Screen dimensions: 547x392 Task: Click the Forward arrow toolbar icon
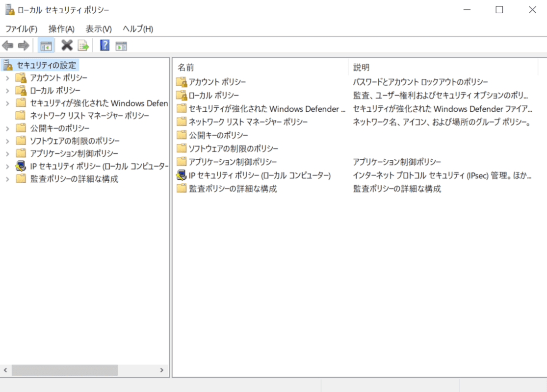tap(24, 46)
